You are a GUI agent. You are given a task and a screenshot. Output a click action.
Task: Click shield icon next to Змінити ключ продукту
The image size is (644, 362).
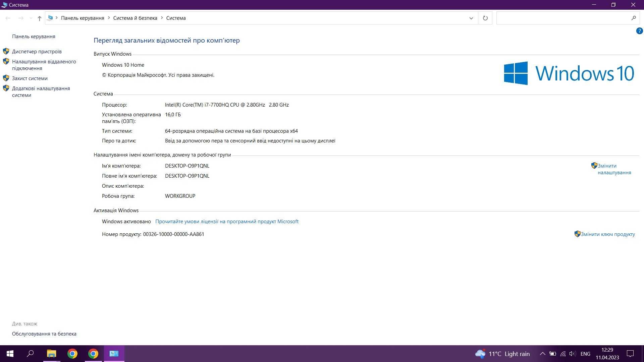577,234
